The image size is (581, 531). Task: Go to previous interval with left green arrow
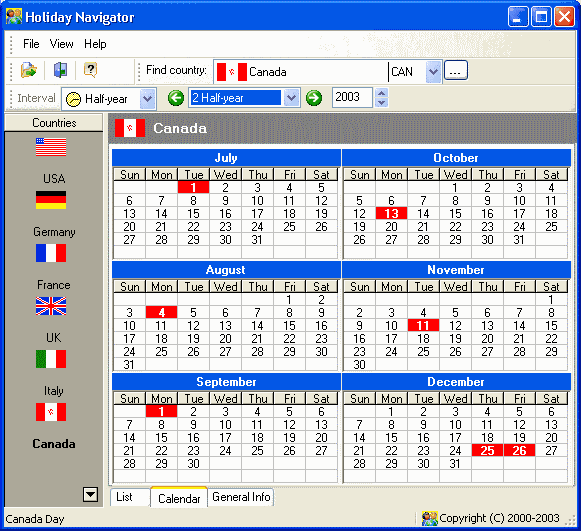(176, 98)
